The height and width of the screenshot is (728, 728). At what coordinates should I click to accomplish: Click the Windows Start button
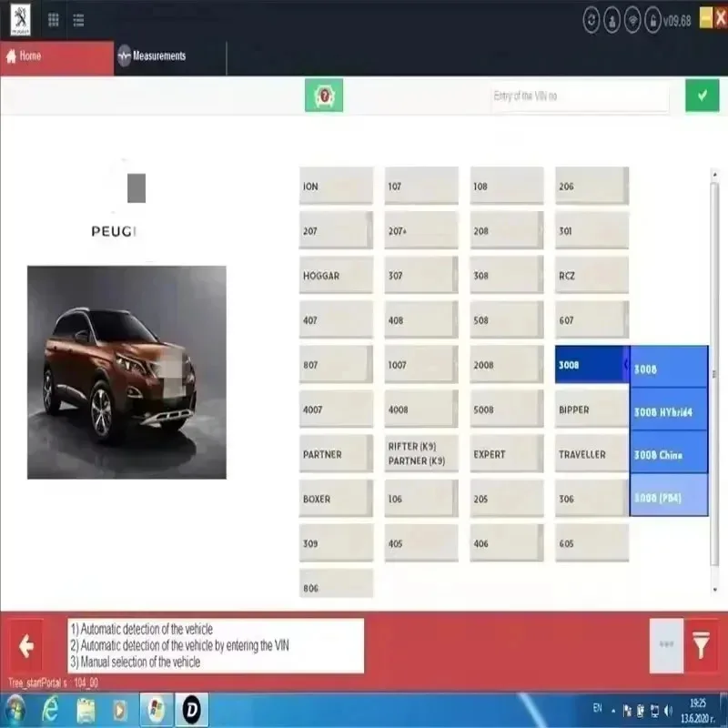pyautogui.click(x=15, y=708)
